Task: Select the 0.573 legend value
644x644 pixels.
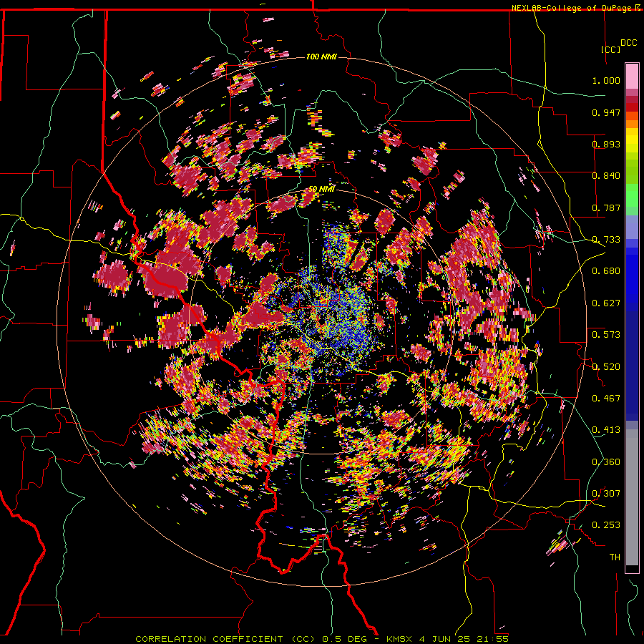Action: point(606,335)
